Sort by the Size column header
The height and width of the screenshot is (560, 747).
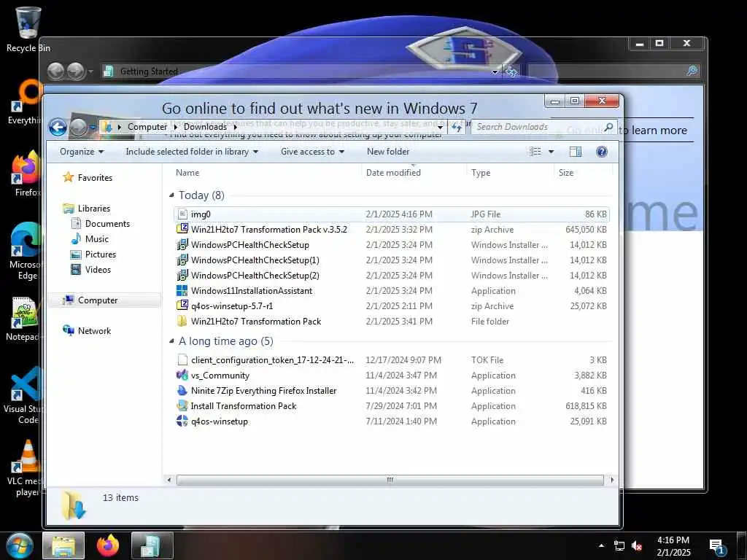[566, 172]
